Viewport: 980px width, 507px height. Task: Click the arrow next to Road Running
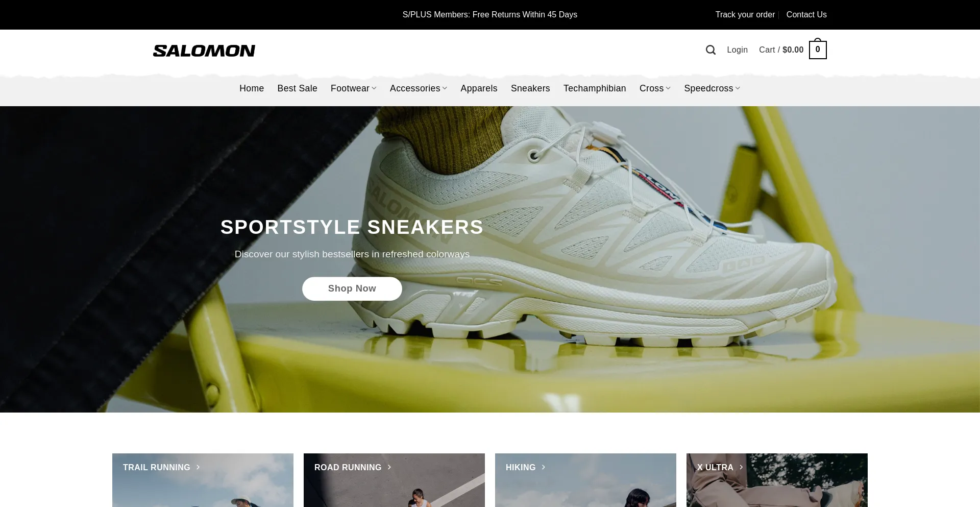pyautogui.click(x=389, y=467)
